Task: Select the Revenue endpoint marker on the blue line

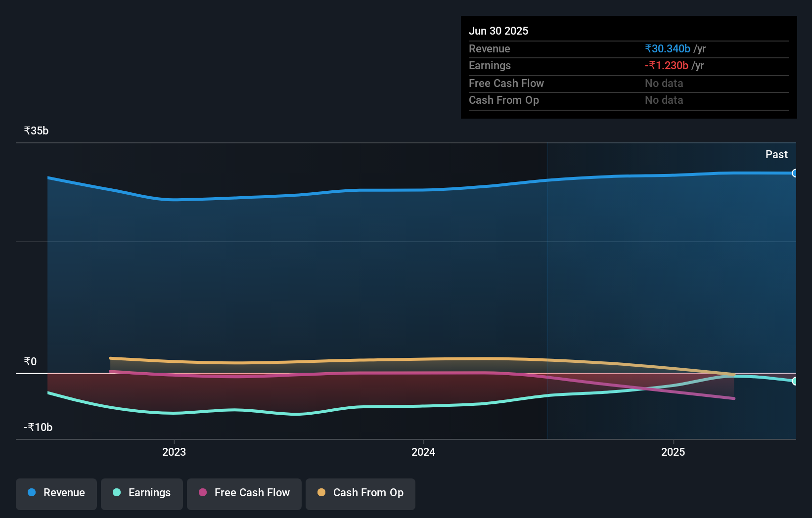Action: pyautogui.click(x=795, y=173)
